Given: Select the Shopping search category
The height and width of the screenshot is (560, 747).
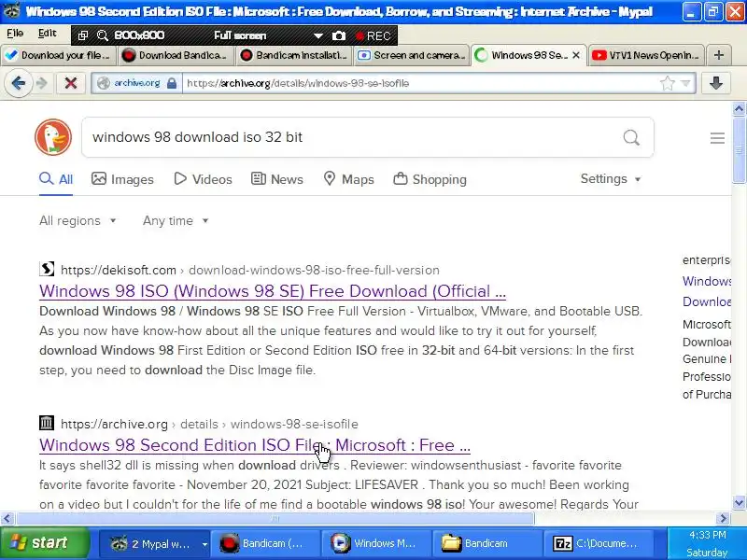Looking at the screenshot, I should [430, 179].
